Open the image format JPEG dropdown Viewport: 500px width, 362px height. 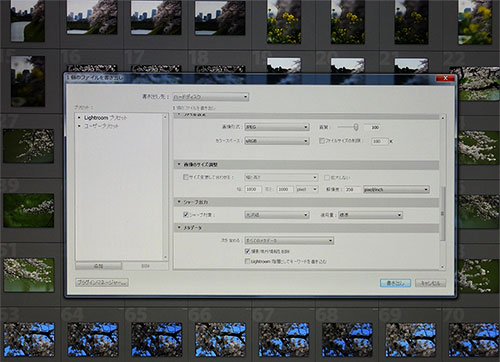pyautogui.click(x=277, y=127)
